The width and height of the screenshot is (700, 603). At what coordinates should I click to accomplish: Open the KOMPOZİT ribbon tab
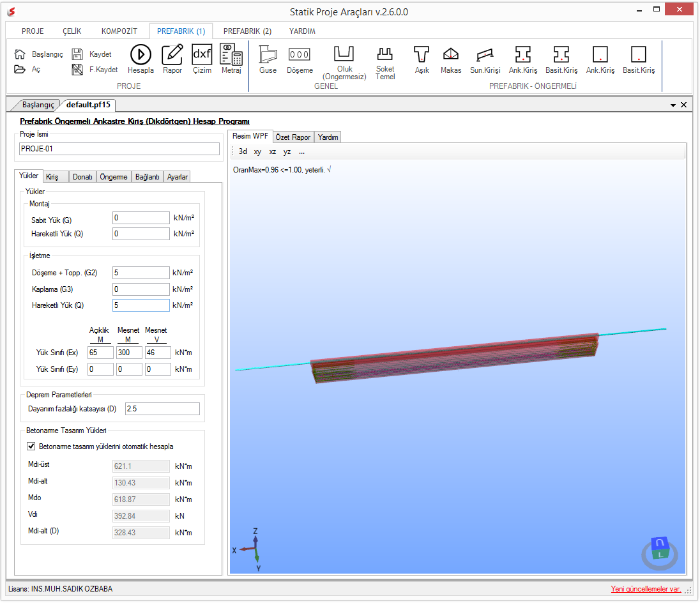[119, 31]
